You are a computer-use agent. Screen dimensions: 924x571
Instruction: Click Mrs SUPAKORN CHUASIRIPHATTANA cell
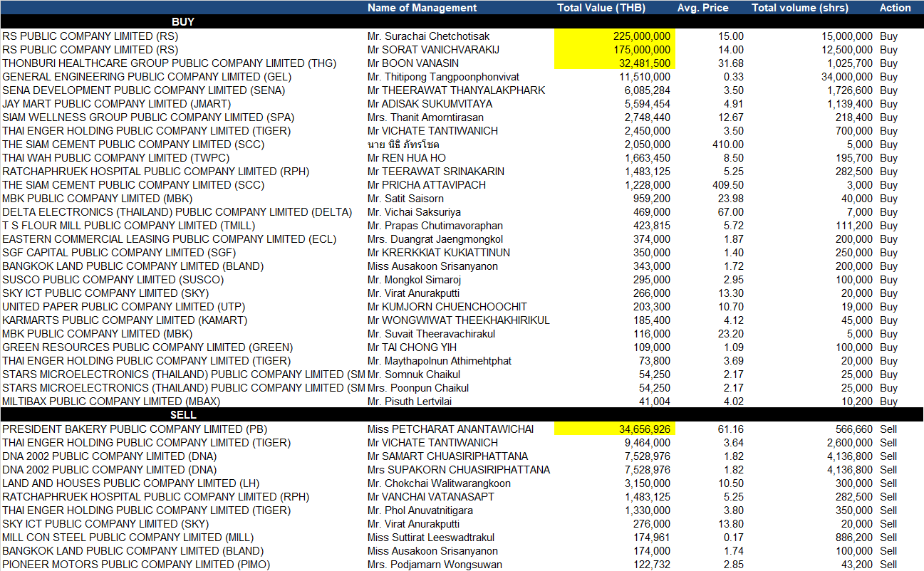click(x=459, y=470)
